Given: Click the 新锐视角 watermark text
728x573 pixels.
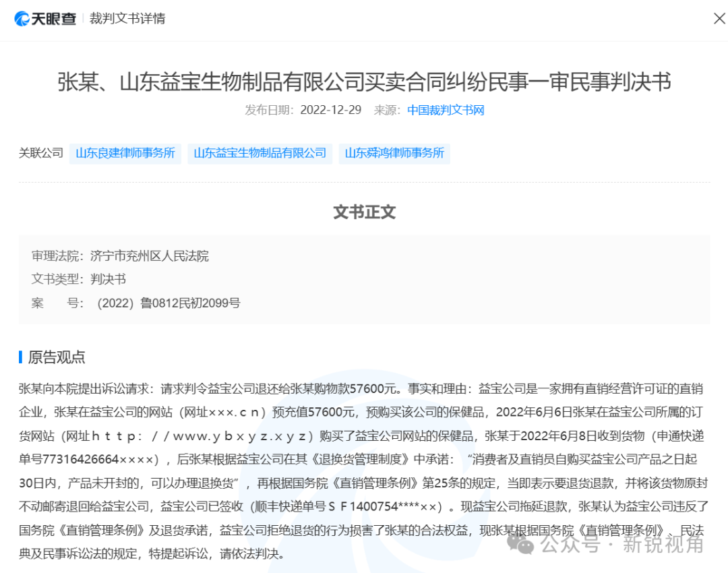Looking at the screenshot, I should (663, 543).
